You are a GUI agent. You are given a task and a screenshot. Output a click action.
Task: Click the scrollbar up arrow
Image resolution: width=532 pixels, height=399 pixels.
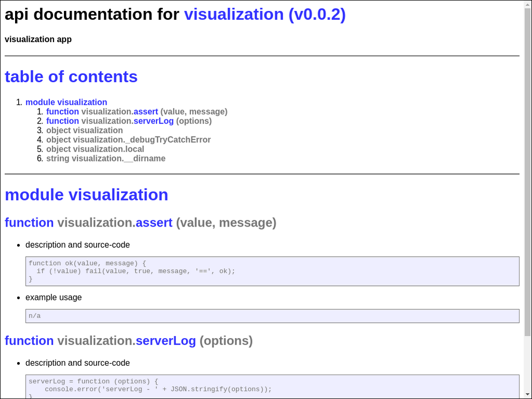528,4
